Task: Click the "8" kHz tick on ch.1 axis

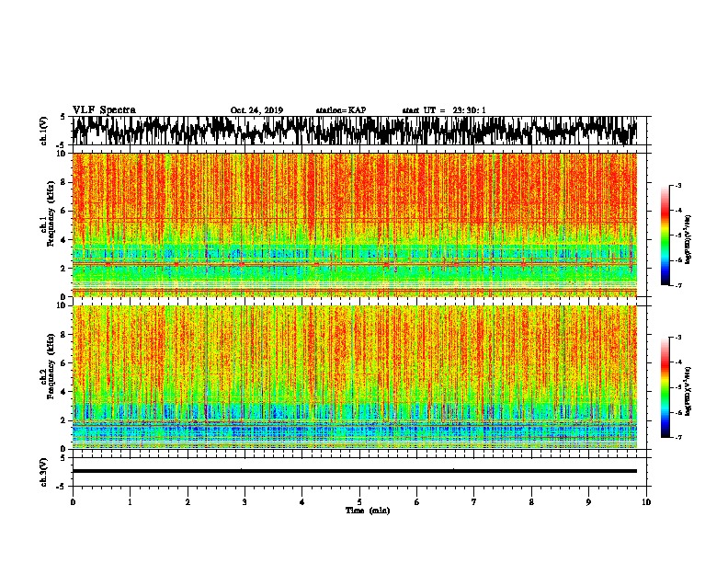Action: 64,182
